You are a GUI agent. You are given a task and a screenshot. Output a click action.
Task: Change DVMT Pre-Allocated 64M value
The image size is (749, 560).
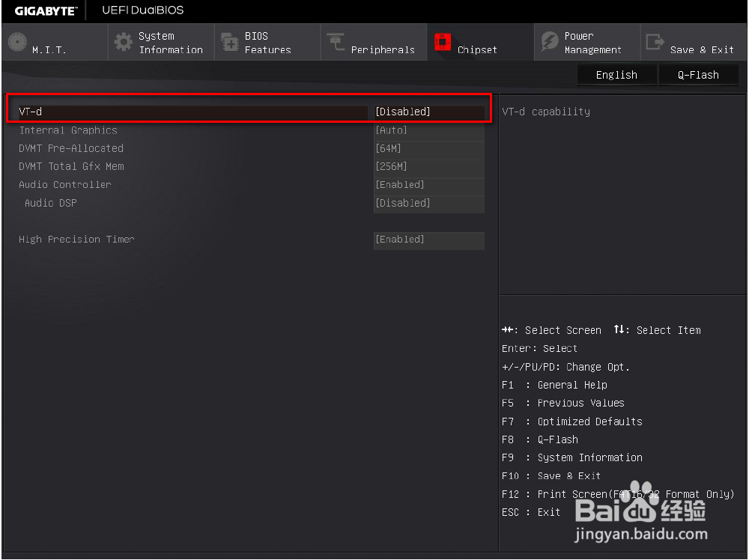429,148
